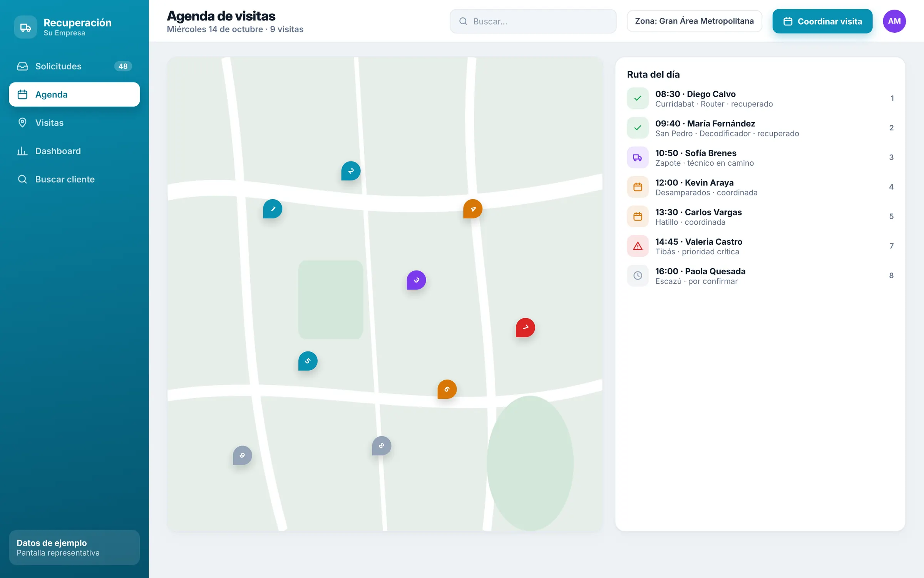Image resolution: width=924 pixels, height=578 pixels.
Task: Open Buscar cliente in the sidebar
Action: (74, 179)
